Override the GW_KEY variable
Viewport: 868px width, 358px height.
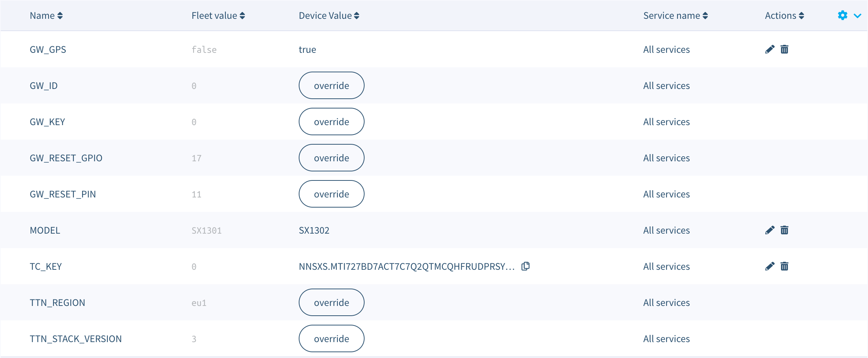click(x=332, y=122)
